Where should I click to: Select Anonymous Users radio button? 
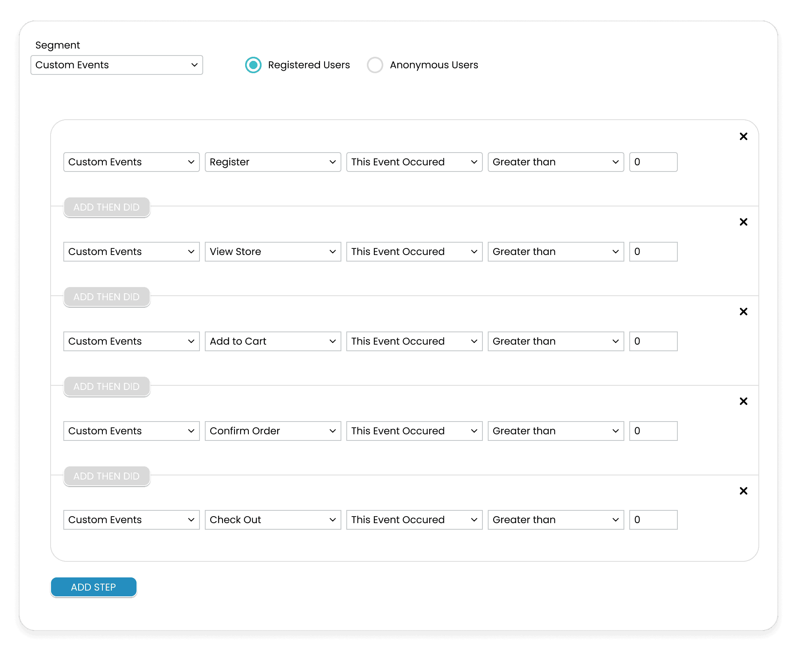point(375,65)
